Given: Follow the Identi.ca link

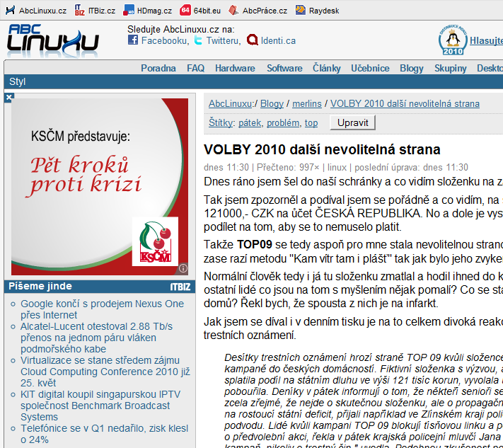Looking at the screenshot, I should point(278,41).
